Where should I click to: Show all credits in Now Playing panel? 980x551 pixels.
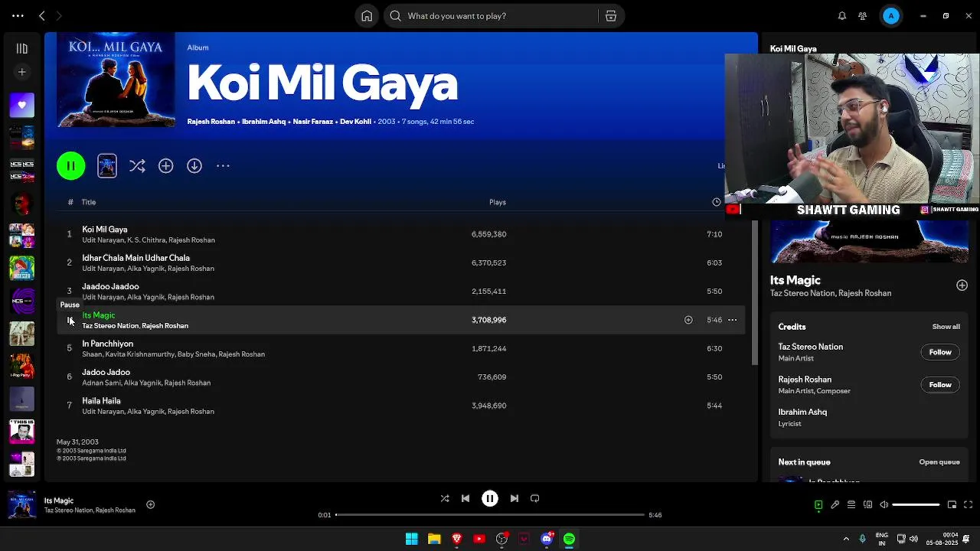pos(946,327)
